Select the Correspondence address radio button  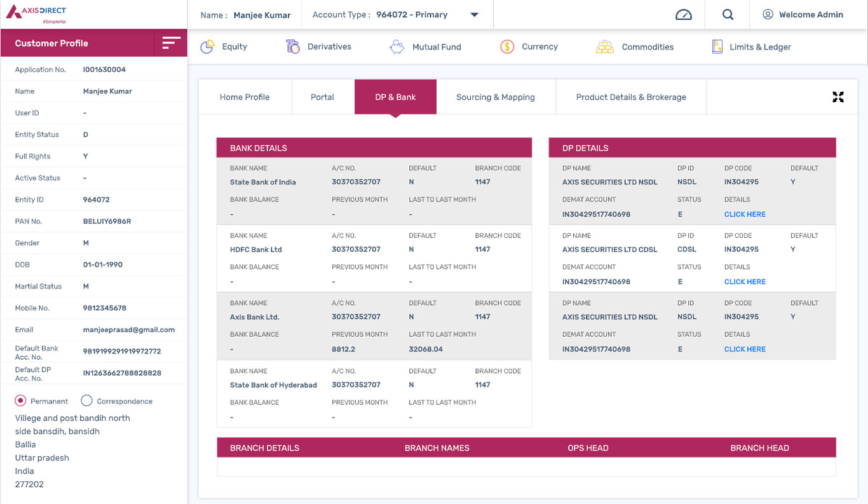87,400
